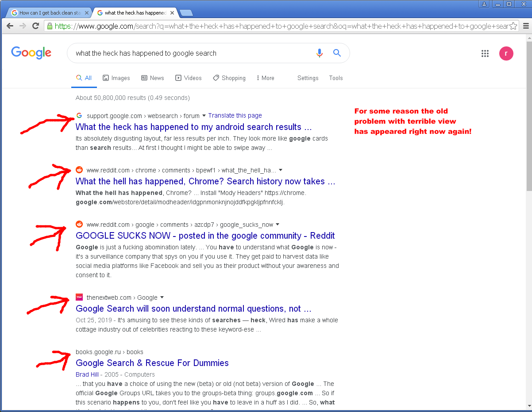
Task: Click 'books.google.ru › books' breadcrumb
Action: pyautogui.click(x=109, y=352)
